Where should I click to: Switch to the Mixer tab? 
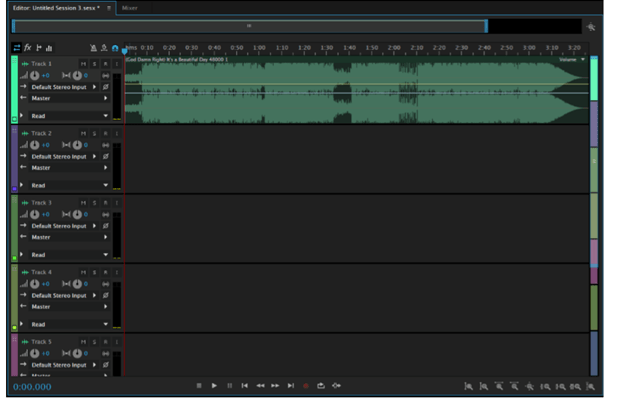(x=129, y=7)
